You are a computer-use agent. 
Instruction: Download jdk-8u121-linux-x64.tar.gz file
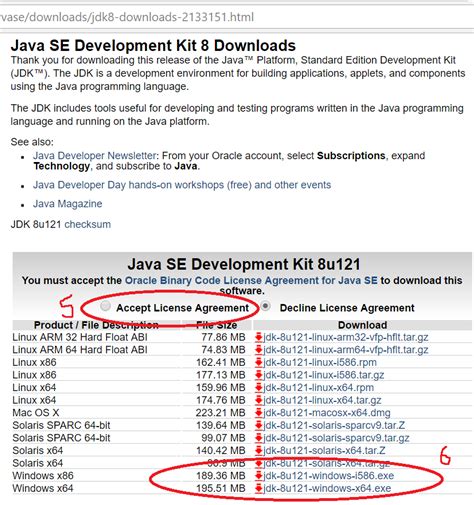pos(322,400)
